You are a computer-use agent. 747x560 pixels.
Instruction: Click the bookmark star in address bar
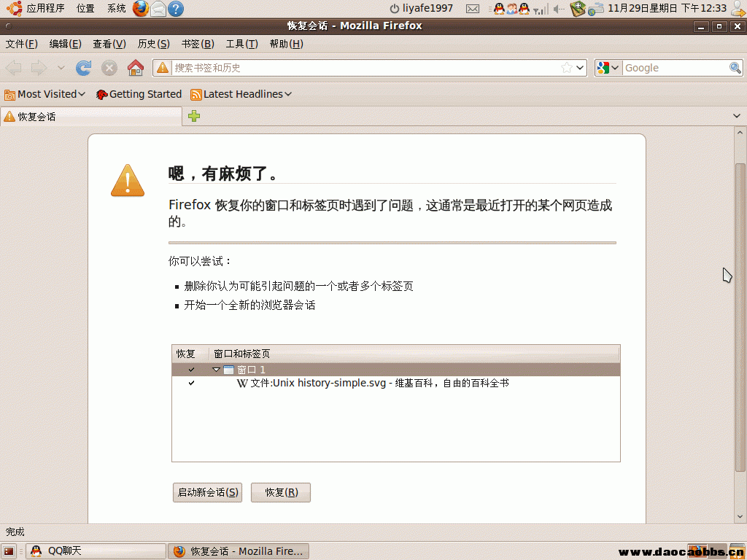click(x=566, y=68)
